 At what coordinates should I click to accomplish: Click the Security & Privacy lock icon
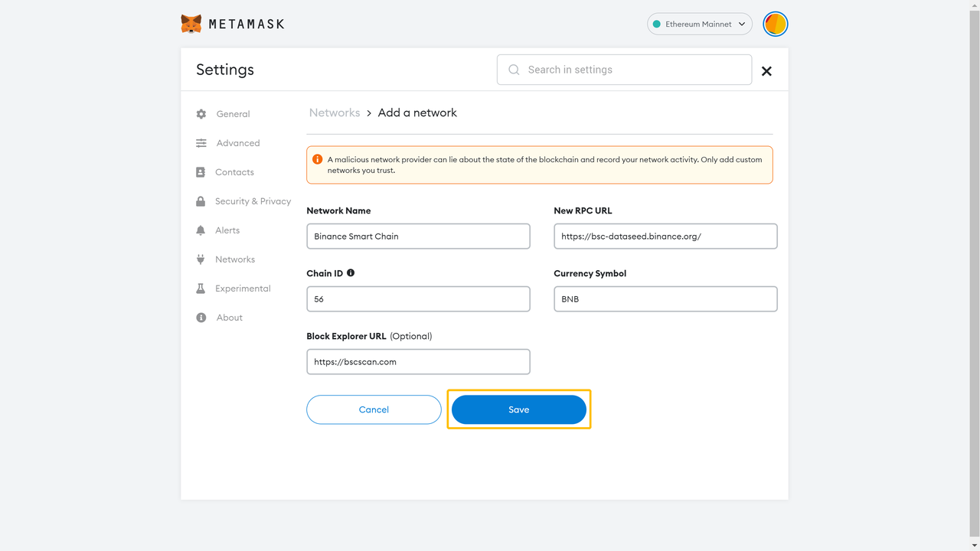tap(201, 201)
